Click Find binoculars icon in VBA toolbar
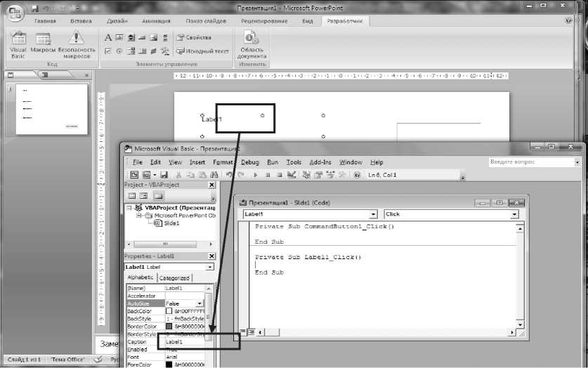This screenshot has width=588, height=368. click(x=214, y=175)
